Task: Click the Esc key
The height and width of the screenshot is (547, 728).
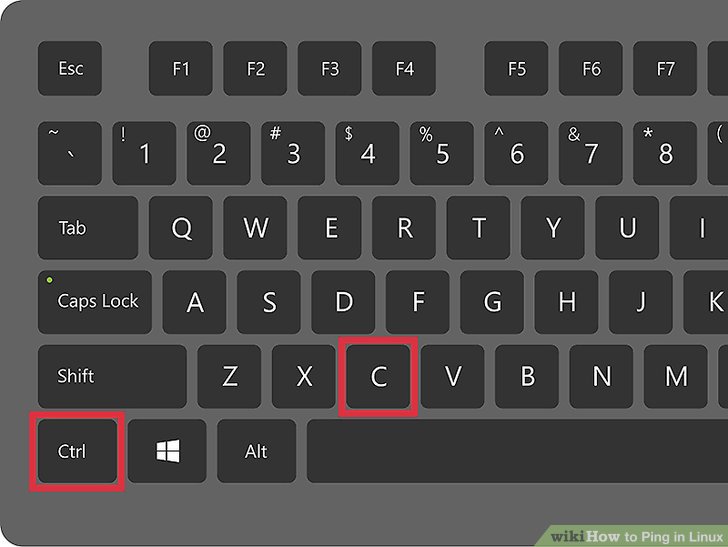Action: pyautogui.click(x=70, y=68)
